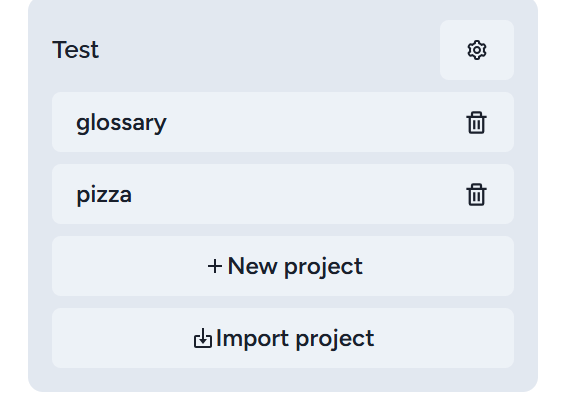Click the settings button next to Test
The width and height of the screenshot is (563, 398).
tap(476, 50)
